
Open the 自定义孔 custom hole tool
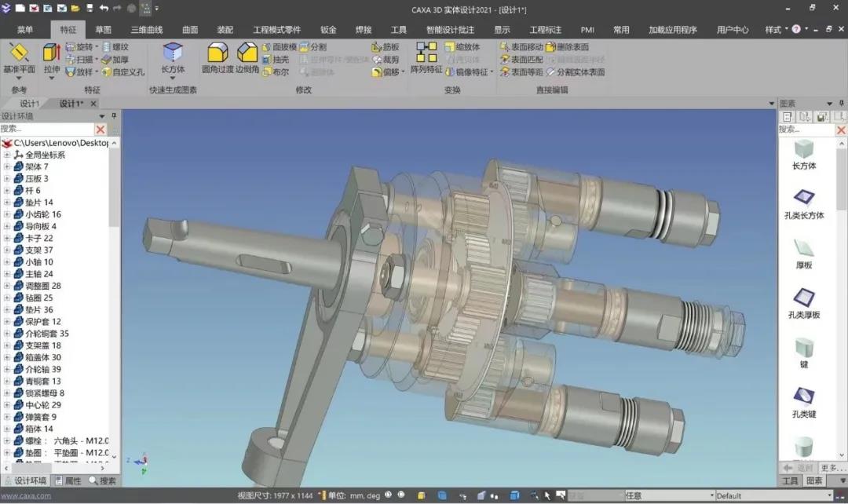click(123, 71)
